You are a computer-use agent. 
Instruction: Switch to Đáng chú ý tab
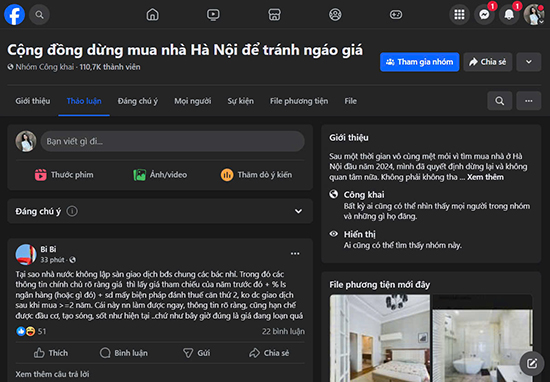tap(138, 101)
